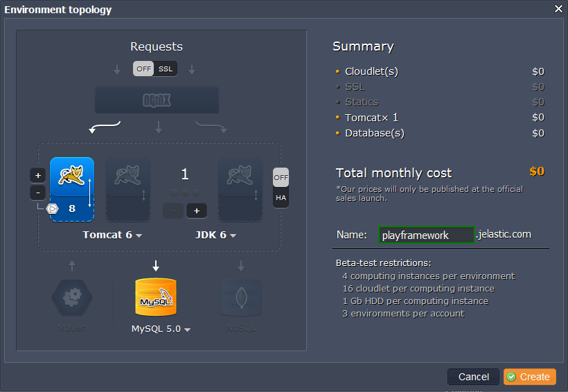Remove a server node with minus button
The image size is (568, 392).
pos(173,211)
